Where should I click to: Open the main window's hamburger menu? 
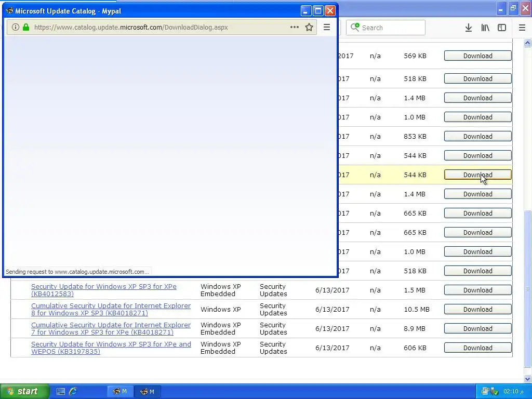tap(522, 28)
